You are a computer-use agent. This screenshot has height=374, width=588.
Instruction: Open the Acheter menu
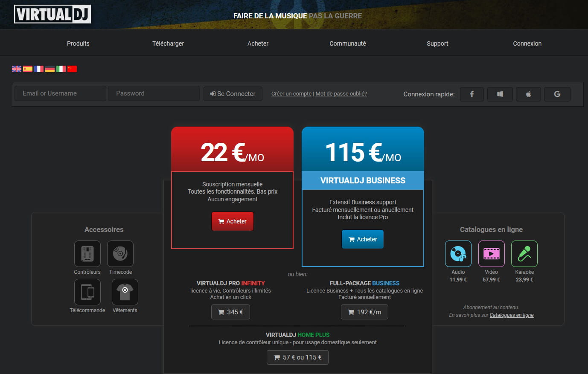(258, 43)
